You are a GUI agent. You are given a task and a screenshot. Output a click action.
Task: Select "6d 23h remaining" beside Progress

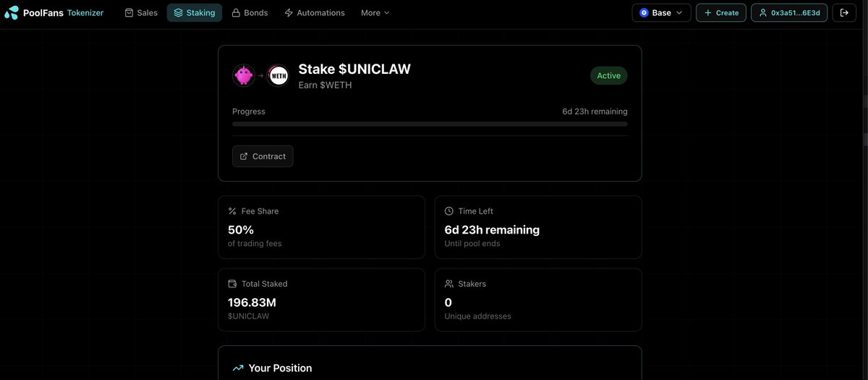(595, 111)
